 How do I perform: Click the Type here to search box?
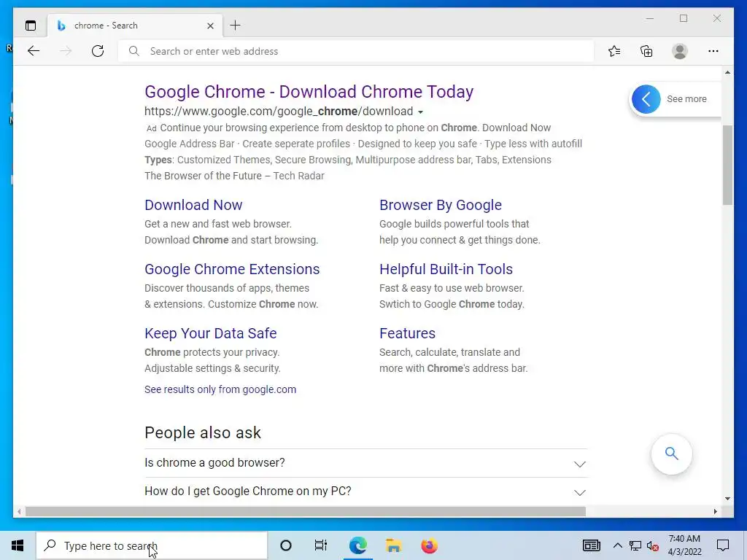pos(152,545)
